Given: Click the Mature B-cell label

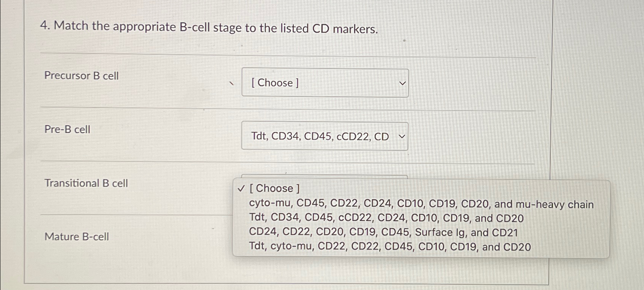Looking at the screenshot, I should (76, 237).
